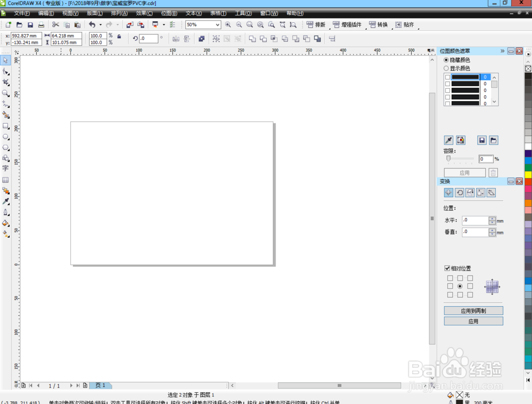The height and width of the screenshot is (404, 532).
Task: Open the Edit menu
Action: (46, 13)
